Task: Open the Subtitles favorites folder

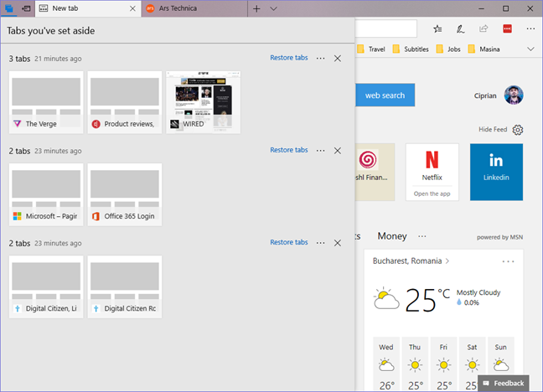Action: click(411, 49)
